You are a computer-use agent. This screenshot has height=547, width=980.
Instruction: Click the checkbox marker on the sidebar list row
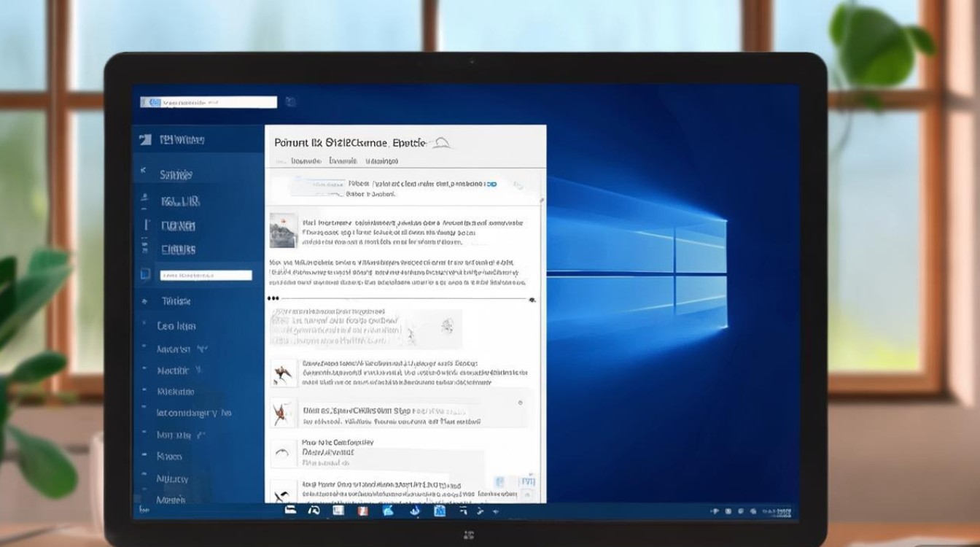pos(144,275)
